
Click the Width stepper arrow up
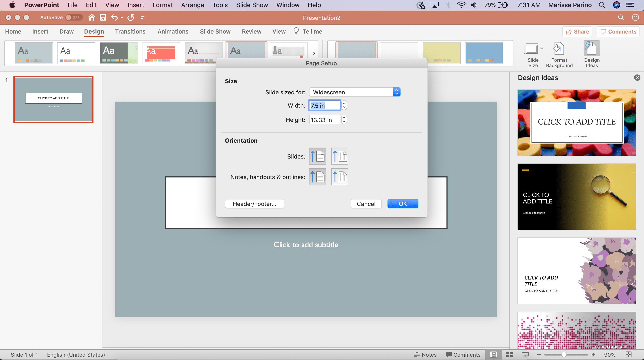coord(344,104)
